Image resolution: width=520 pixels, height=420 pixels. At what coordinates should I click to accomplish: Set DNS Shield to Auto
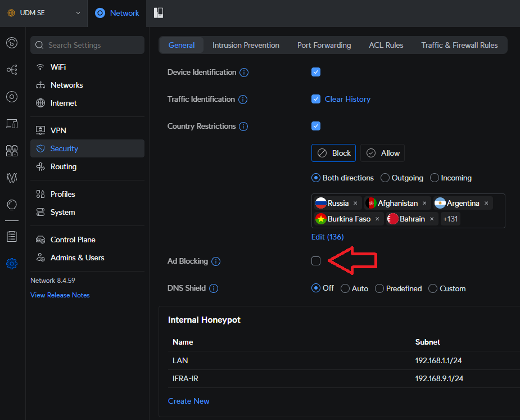[x=345, y=288]
